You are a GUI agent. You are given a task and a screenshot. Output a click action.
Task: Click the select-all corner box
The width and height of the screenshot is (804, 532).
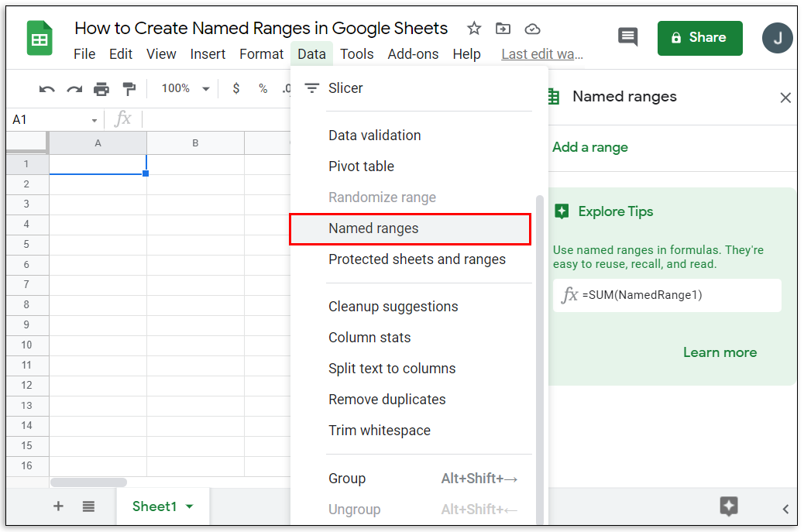(27, 142)
